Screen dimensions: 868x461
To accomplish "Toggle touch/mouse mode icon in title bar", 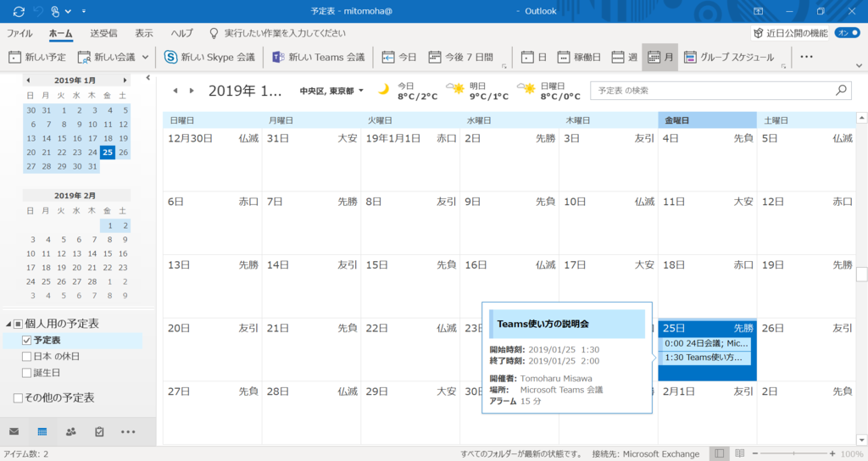I will tap(55, 11).
